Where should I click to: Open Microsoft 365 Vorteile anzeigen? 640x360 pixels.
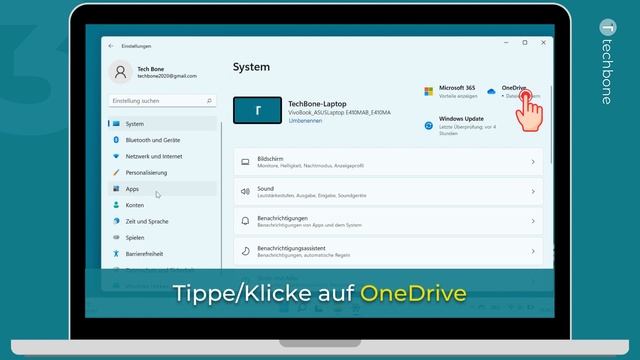pyautogui.click(x=451, y=91)
